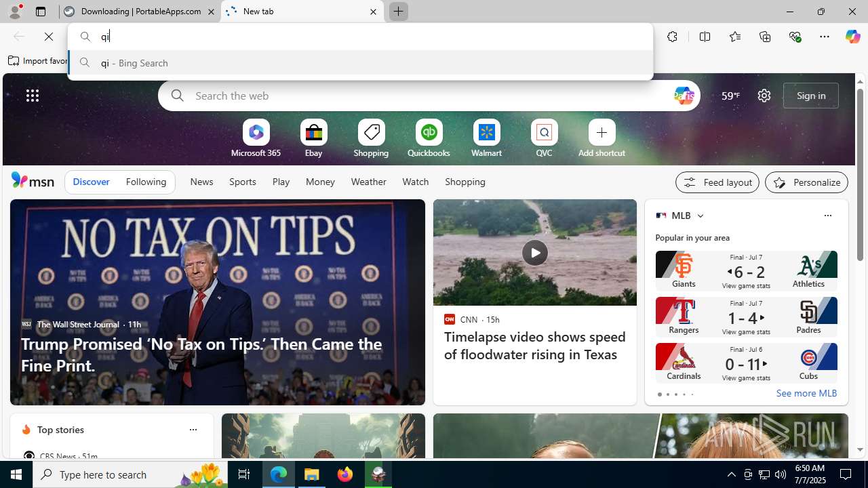The image size is (868, 488).
Task: Open the Money menu item
Action: tap(320, 182)
